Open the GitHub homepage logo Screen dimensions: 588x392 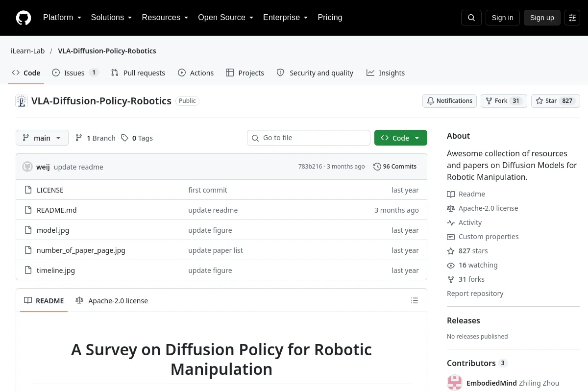click(x=24, y=18)
